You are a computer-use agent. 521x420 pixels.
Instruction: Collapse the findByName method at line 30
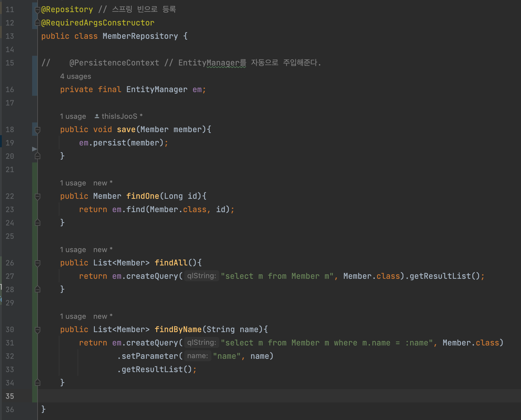38,330
